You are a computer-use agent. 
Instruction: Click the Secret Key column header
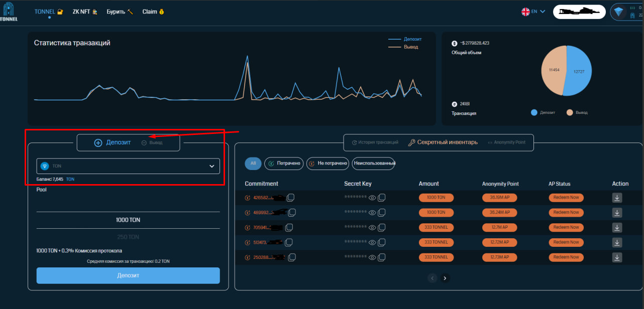pos(358,184)
